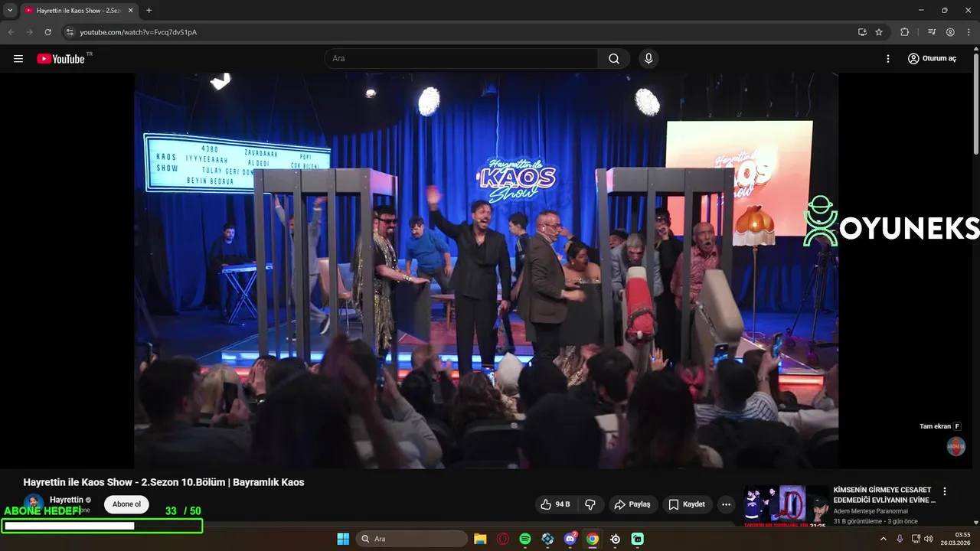Install app via address bar install icon
This screenshot has width=980, height=551.
click(862, 32)
